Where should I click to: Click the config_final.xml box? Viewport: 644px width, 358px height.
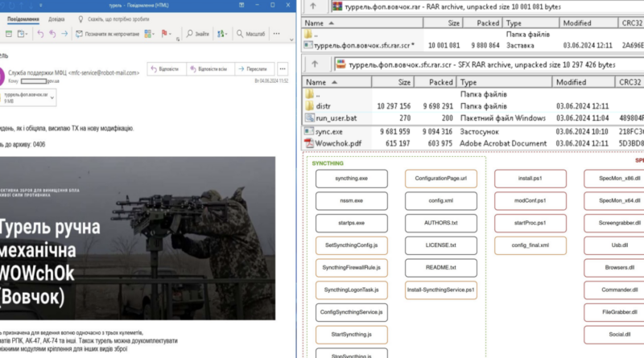(530, 245)
